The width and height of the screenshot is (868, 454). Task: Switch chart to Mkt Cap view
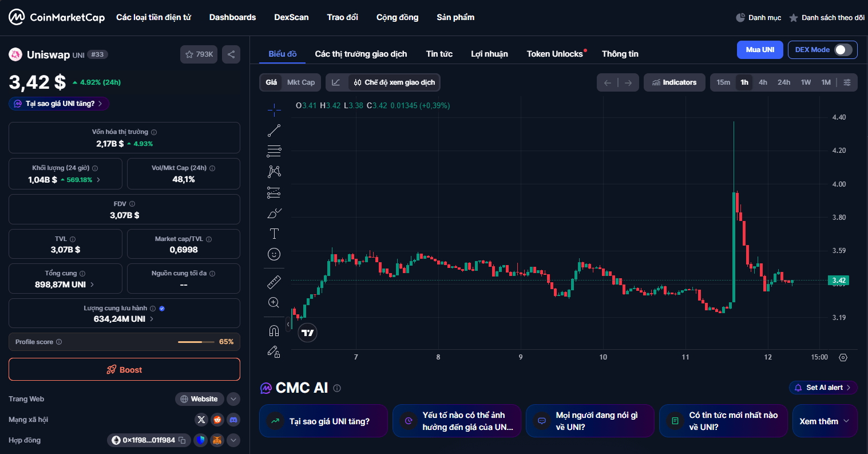pyautogui.click(x=301, y=82)
